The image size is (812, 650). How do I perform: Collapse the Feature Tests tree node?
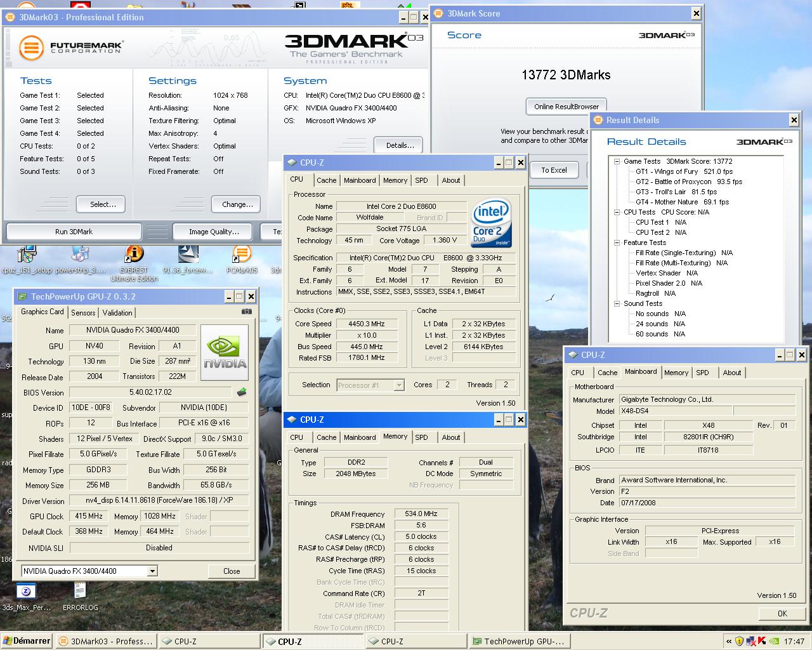(x=617, y=242)
